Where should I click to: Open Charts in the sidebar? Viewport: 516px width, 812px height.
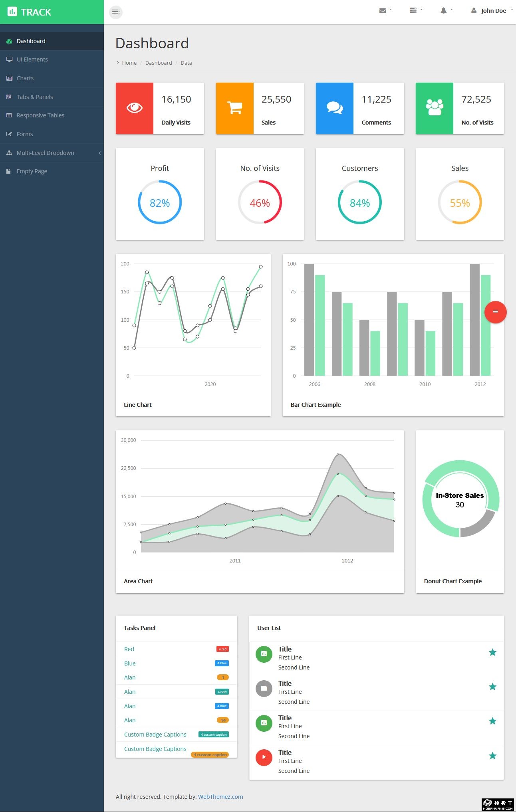point(25,78)
